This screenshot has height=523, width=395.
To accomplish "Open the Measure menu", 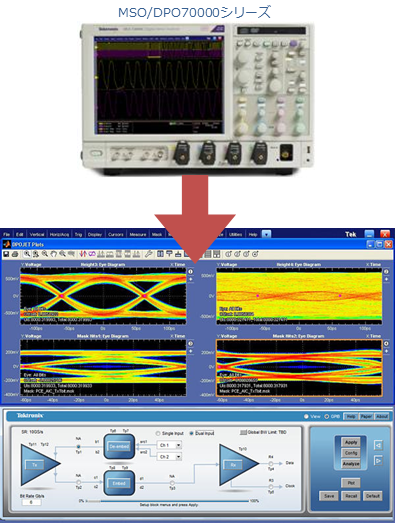I will (138, 234).
